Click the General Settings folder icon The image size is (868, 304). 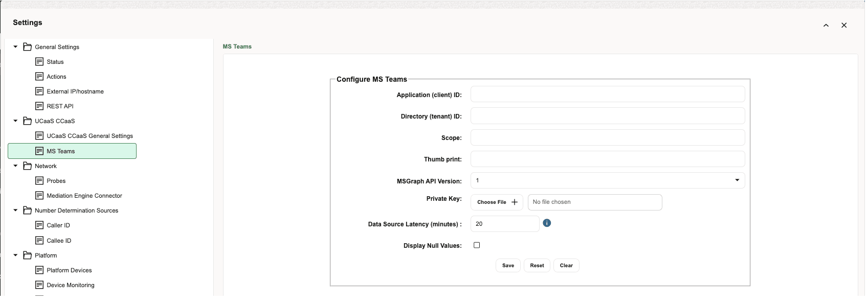(x=28, y=46)
